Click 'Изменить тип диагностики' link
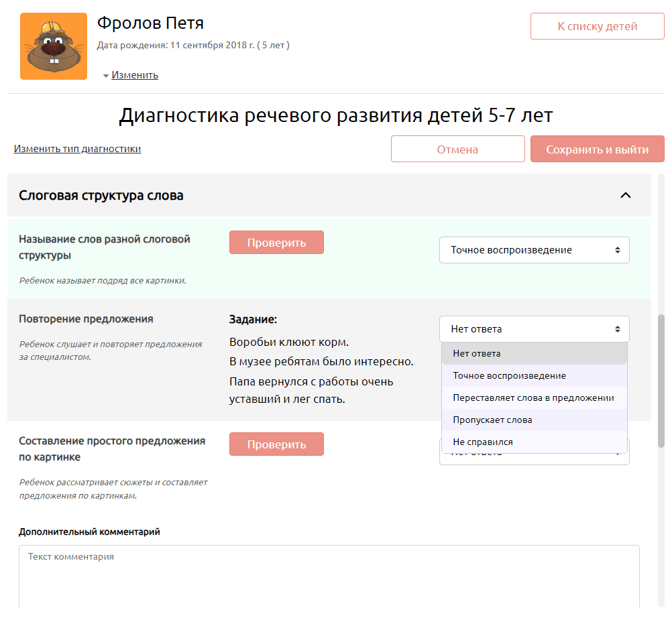672x624 pixels. [77, 149]
